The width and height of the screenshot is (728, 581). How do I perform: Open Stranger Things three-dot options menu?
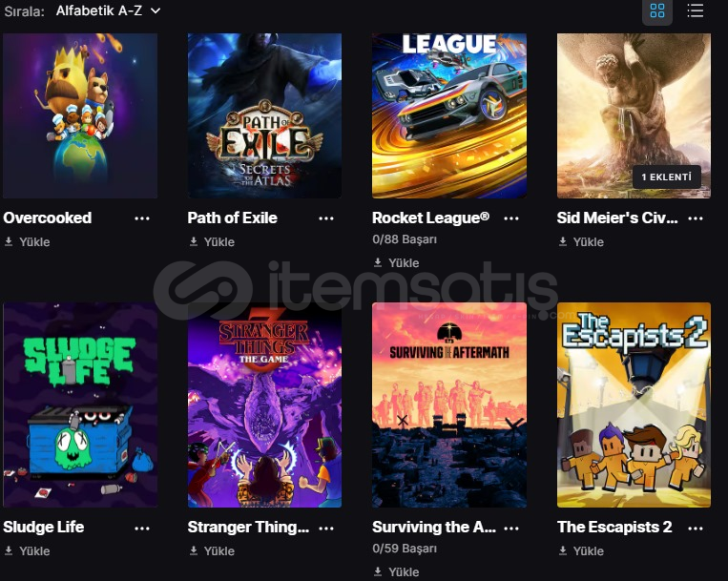tap(326, 529)
